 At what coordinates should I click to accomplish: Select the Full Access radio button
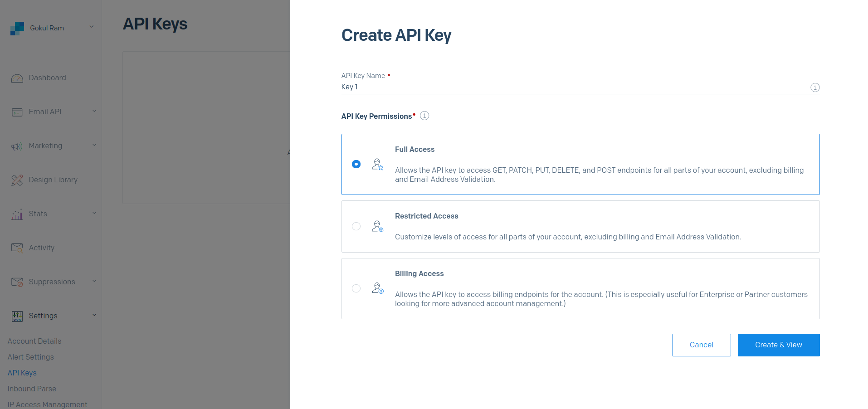[x=356, y=164]
